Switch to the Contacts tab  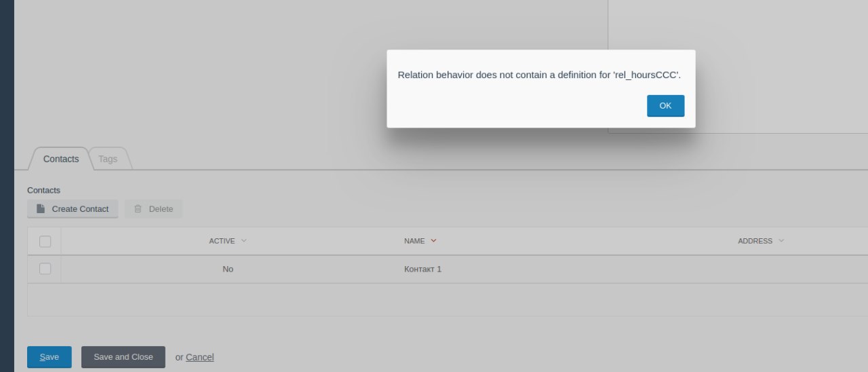pos(61,159)
